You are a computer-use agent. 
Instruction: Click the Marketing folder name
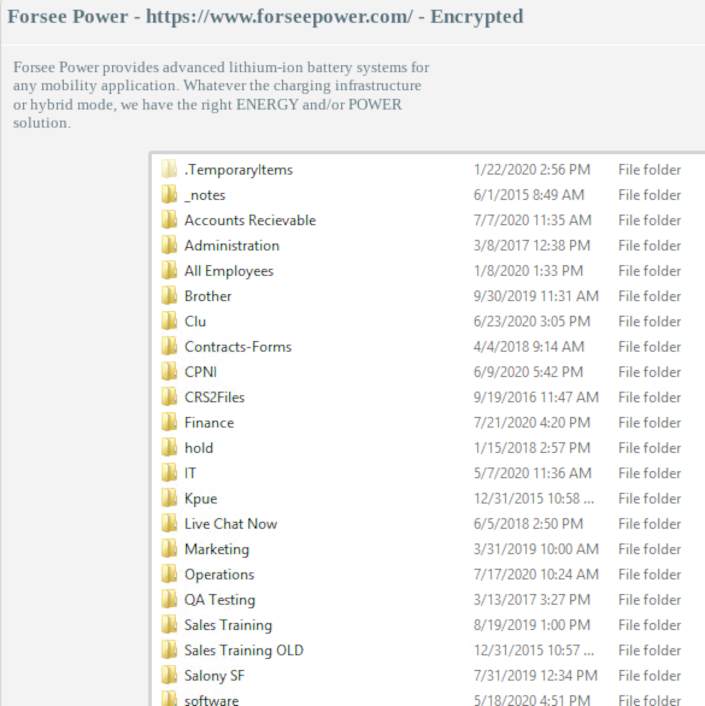(217, 549)
